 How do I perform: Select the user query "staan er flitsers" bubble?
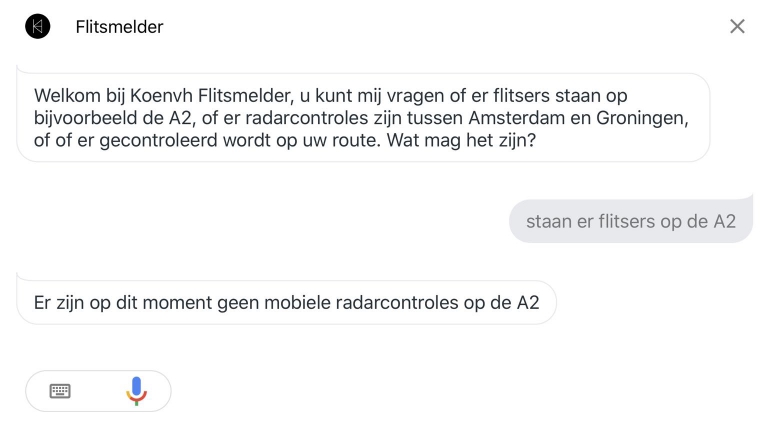(x=630, y=221)
